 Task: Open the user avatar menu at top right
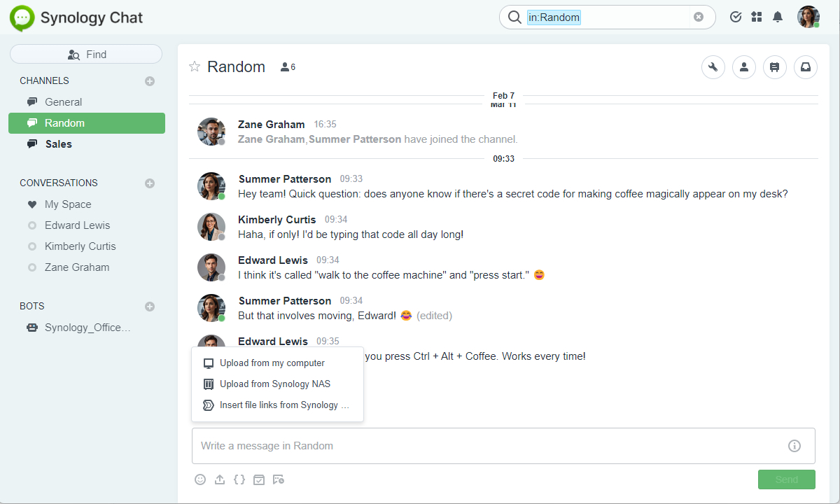coord(808,17)
